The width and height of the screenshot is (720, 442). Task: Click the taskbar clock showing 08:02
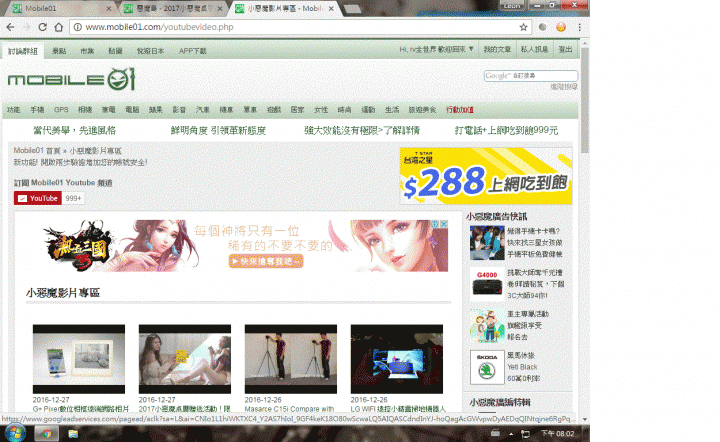point(557,434)
